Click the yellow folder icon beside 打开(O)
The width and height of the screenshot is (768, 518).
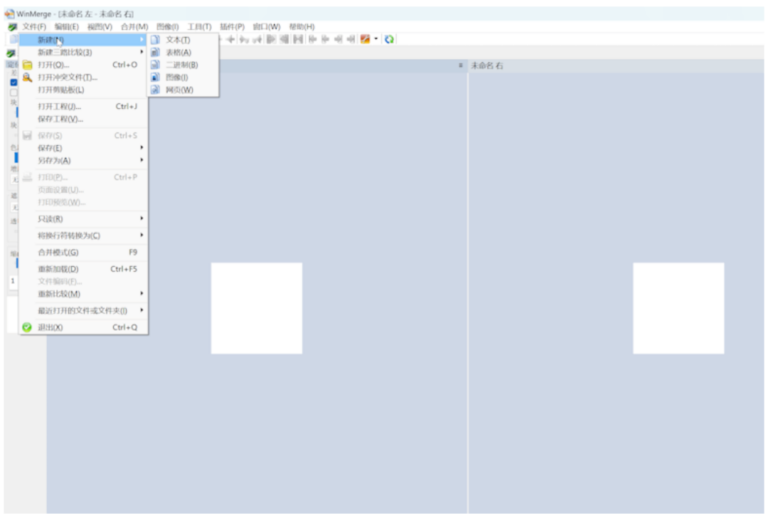27,65
